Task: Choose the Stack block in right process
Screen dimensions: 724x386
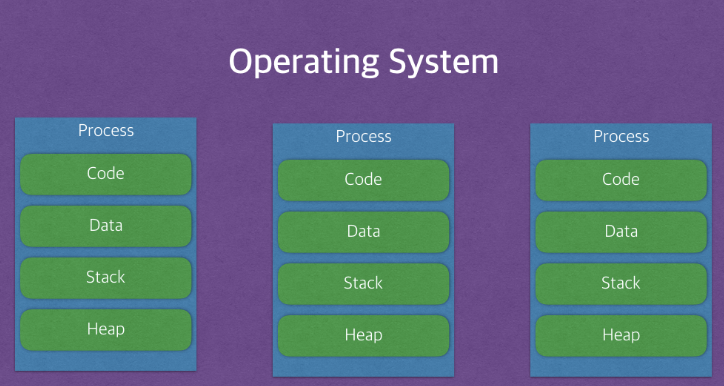Action: (x=621, y=283)
